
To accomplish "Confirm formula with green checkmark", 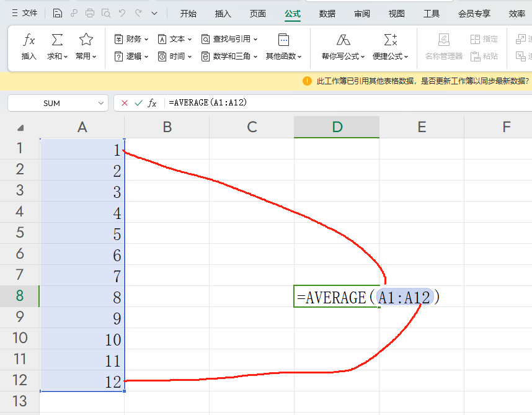I will 138,103.
